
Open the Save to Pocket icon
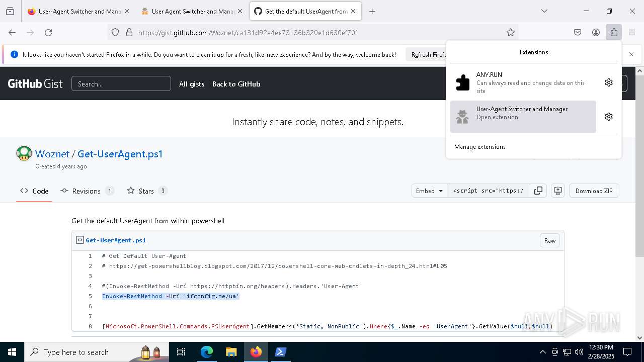click(x=578, y=32)
